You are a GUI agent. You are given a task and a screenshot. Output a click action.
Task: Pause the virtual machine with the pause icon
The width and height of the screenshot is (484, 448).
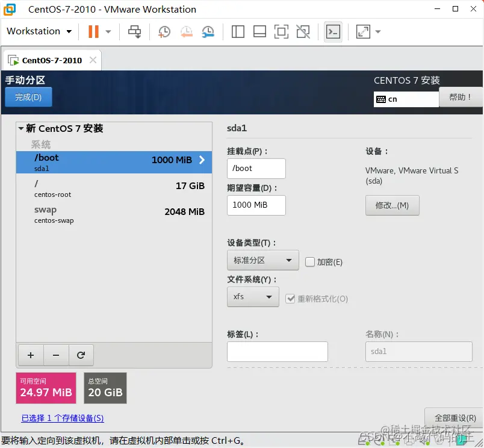[x=93, y=31]
